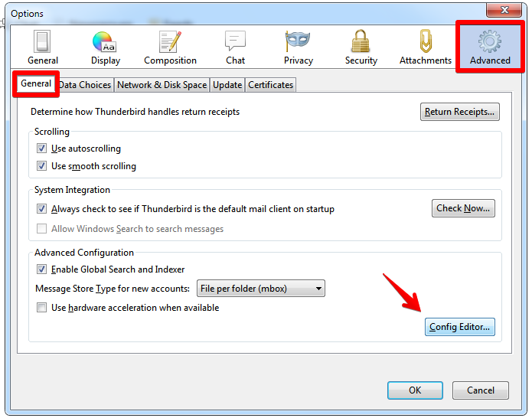Toggle Use smooth scrolling checkbox
Screen dimensions: 532x418
[x=42, y=166]
